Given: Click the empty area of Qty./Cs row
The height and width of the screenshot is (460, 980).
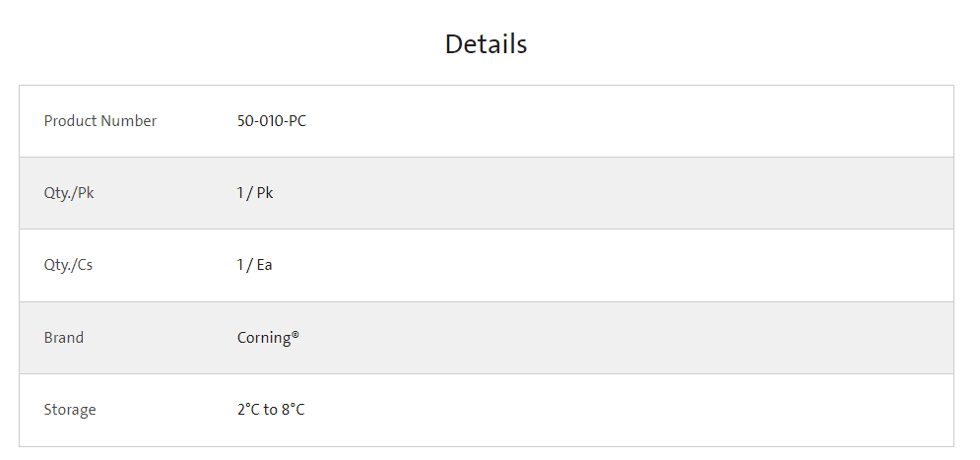Looking at the screenshot, I should coord(625,265).
